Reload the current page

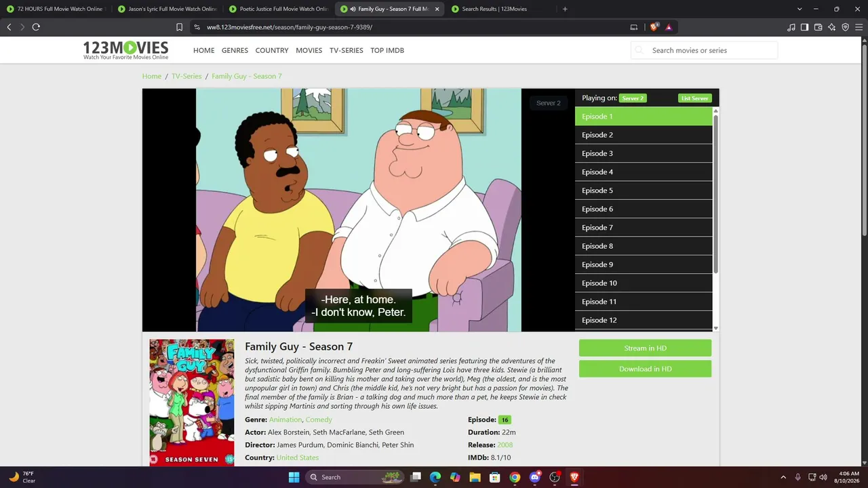(36, 27)
